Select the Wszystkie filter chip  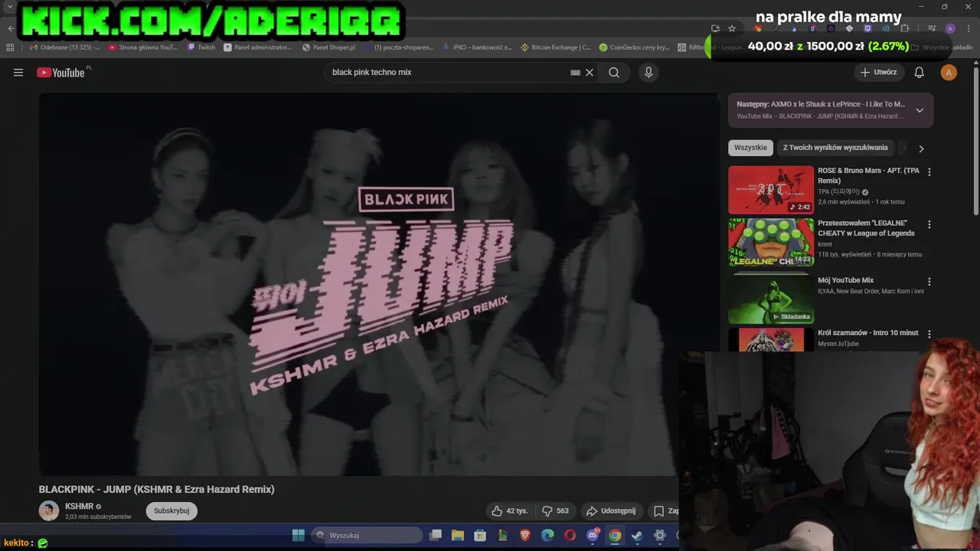point(750,148)
